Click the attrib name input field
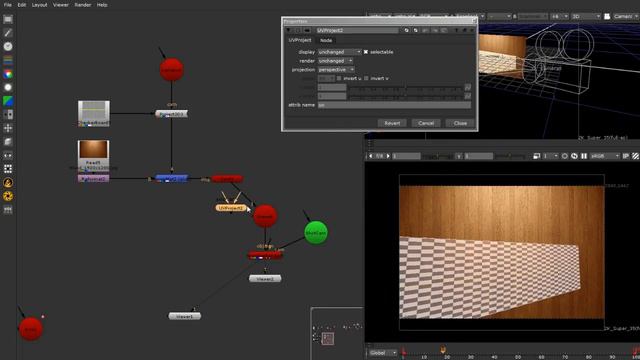This screenshot has height=360, width=640. 394,105
